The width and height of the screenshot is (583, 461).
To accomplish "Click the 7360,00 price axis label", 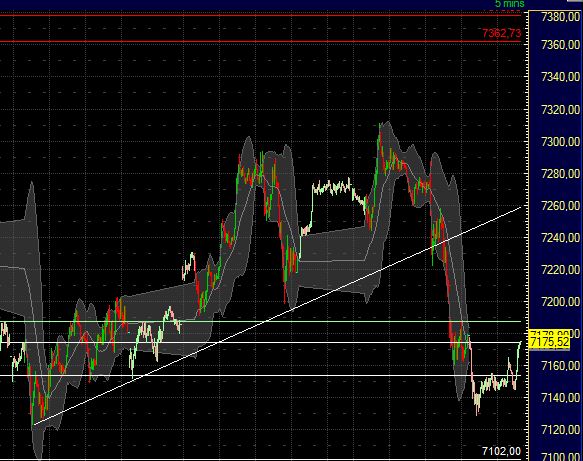I will tap(561, 45).
